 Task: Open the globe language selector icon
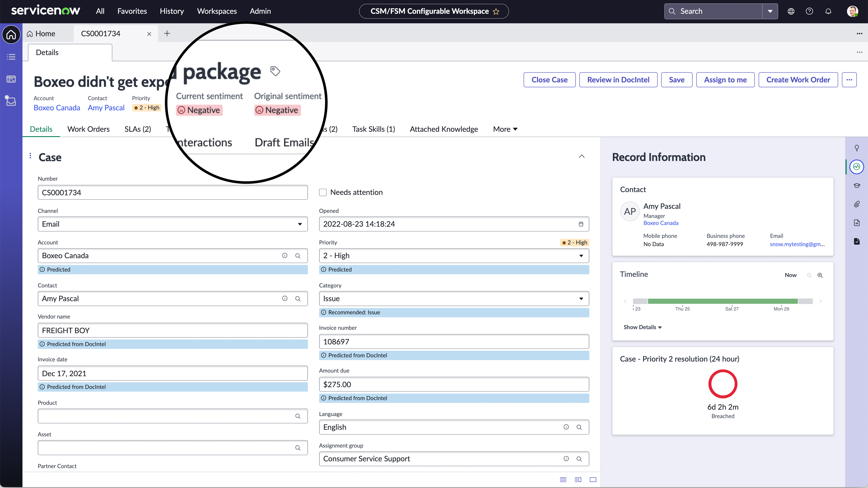(791, 11)
